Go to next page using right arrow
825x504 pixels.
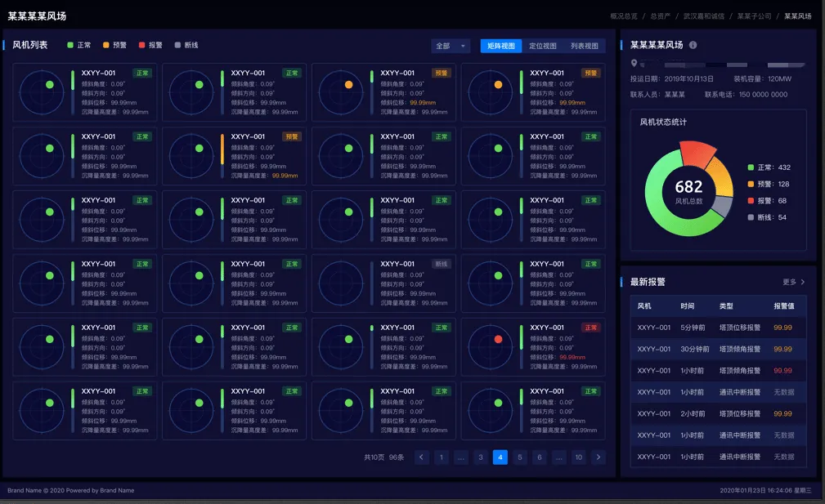coord(599,457)
